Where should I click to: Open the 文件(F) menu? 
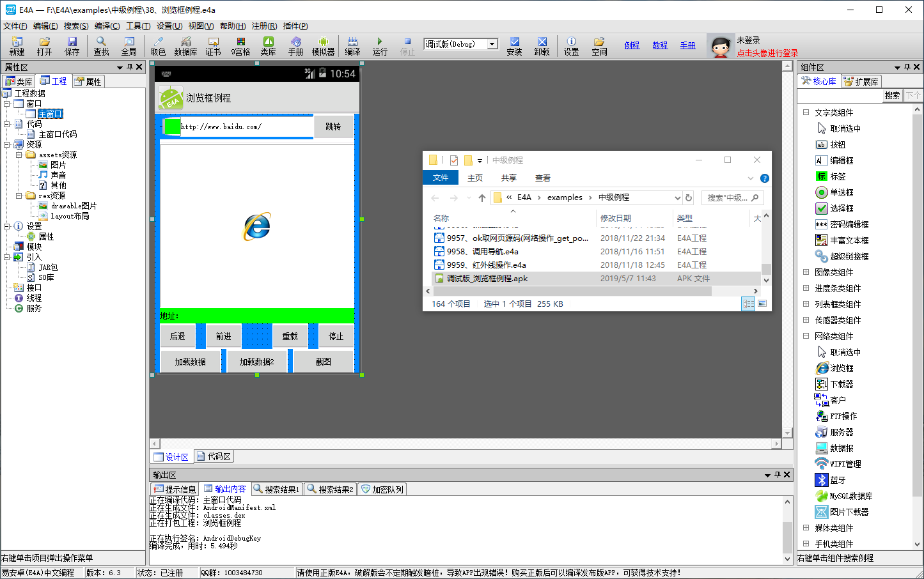[15, 26]
